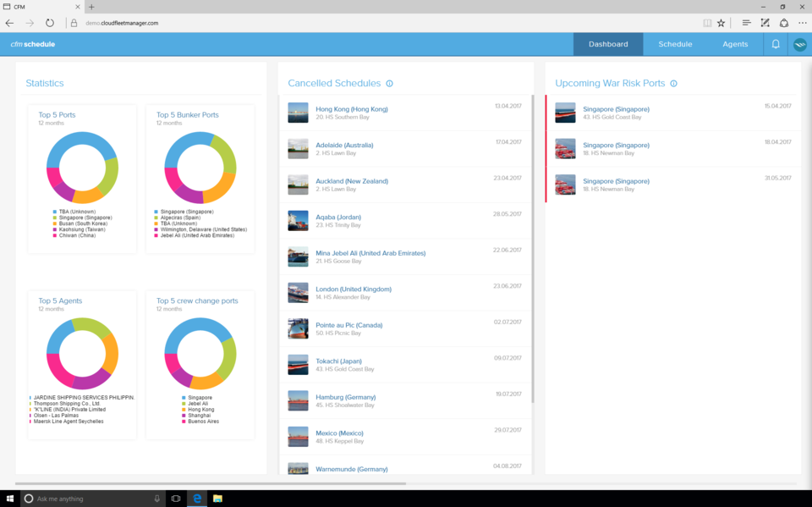Add page to favorites with star icon

click(721, 23)
